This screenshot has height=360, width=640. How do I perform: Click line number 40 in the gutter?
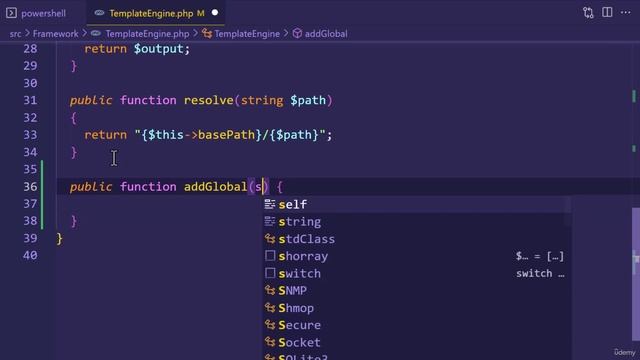click(30, 255)
